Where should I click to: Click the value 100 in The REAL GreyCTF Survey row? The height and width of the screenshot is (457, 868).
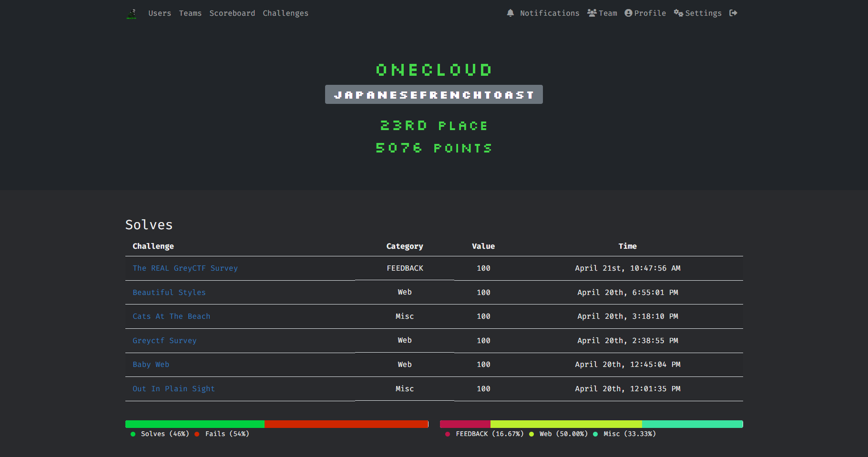483,268
